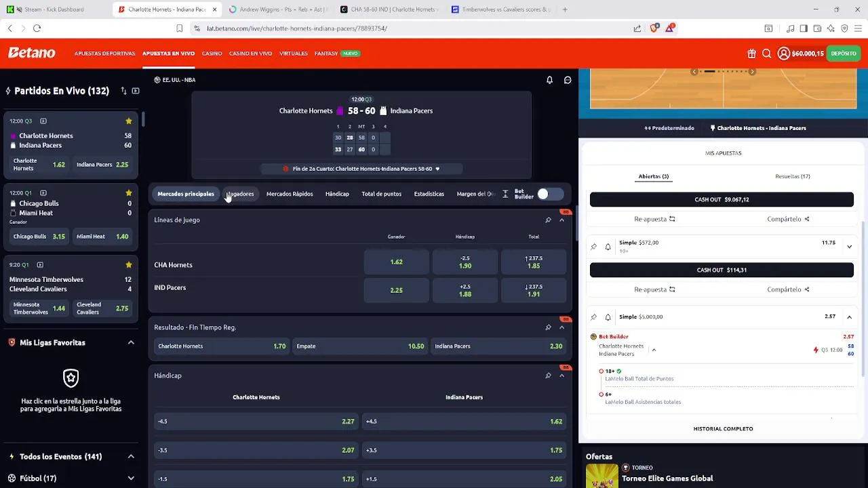Collapse the Hándicap market section
This screenshot has height=488, width=868.
click(x=561, y=375)
